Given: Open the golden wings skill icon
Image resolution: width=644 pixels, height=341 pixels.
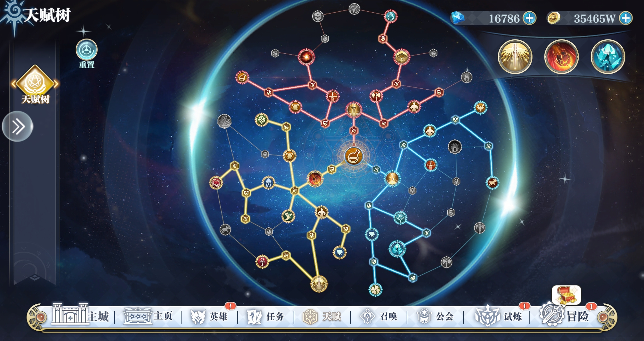Looking at the screenshot, I should (x=515, y=57).
